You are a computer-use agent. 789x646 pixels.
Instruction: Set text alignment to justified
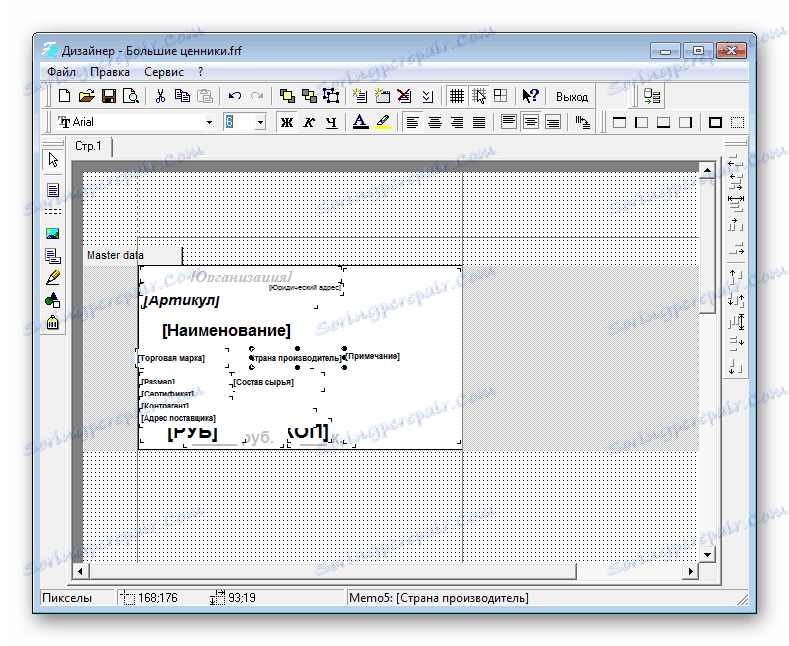(479, 122)
